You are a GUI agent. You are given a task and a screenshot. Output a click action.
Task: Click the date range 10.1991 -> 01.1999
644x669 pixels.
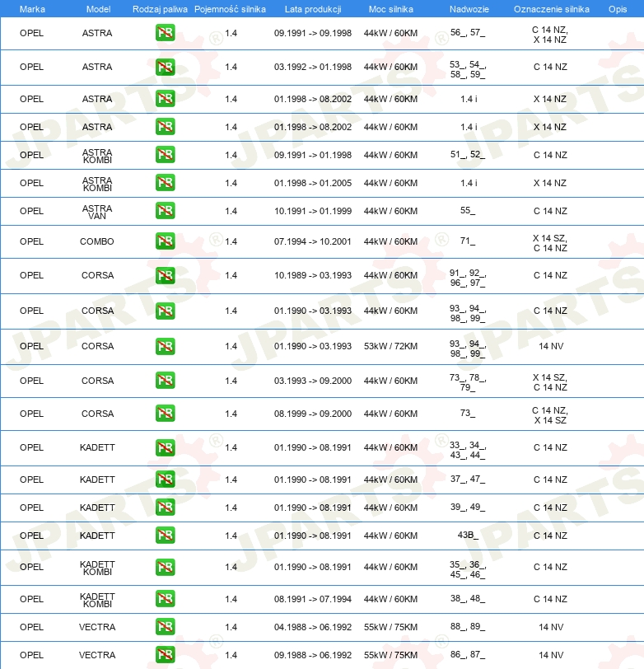click(313, 211)
